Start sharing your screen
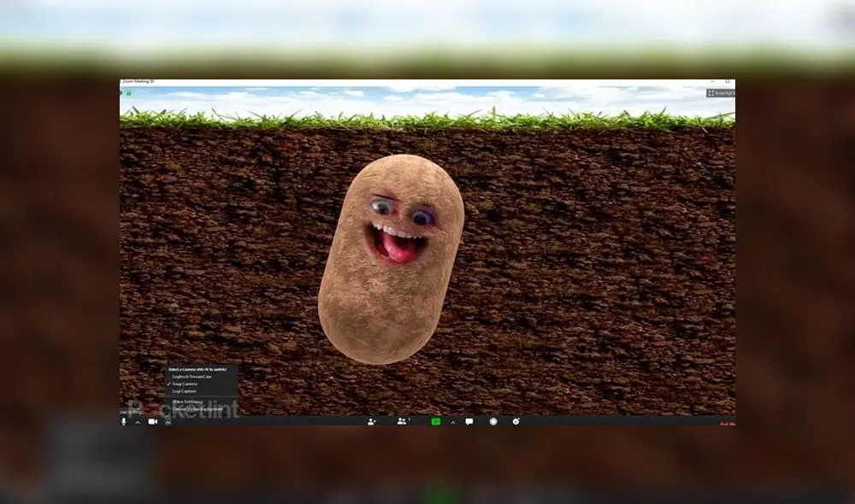This screenshot has height=504, width=855. 436,422
